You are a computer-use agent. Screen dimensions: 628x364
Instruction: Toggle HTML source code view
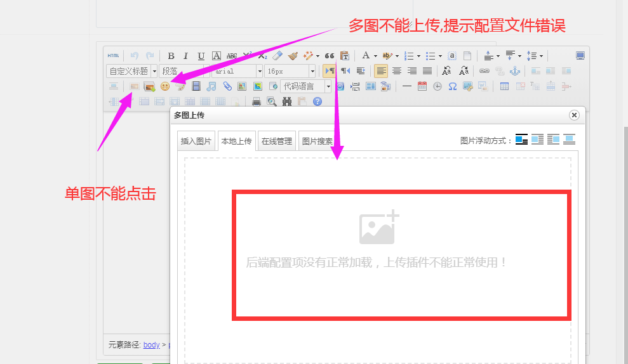click(113, 56)
